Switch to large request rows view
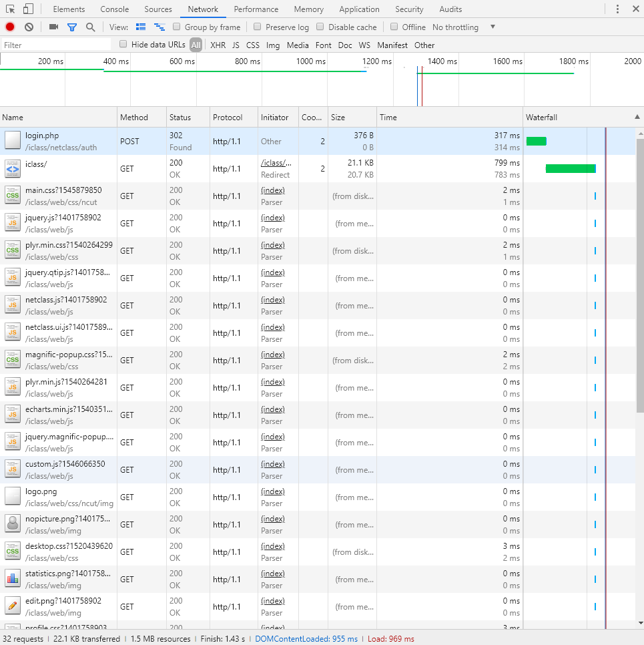This screenshot has width=644, height=645. point(141,27)
